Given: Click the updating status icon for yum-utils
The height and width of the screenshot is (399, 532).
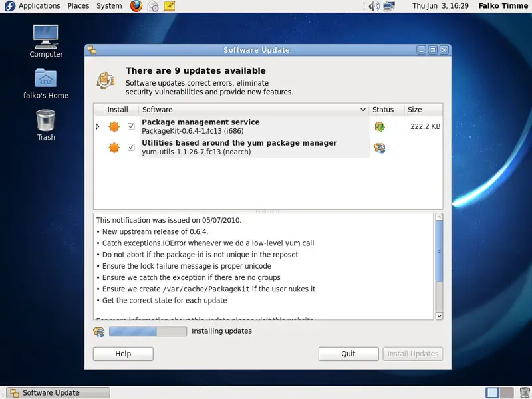Looking at the screenshot, I should pyautogui.click(x=380, y=148).
